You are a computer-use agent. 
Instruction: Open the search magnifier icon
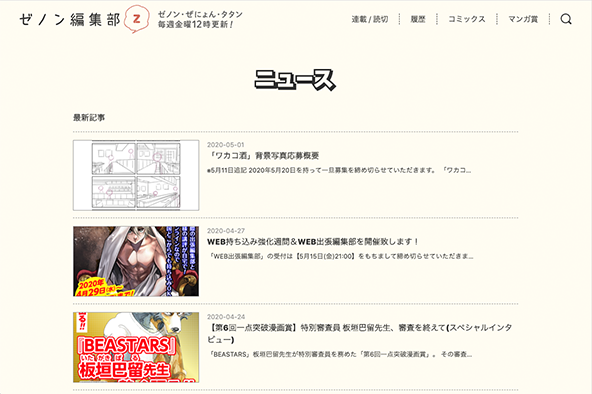(x=566, y=19)
